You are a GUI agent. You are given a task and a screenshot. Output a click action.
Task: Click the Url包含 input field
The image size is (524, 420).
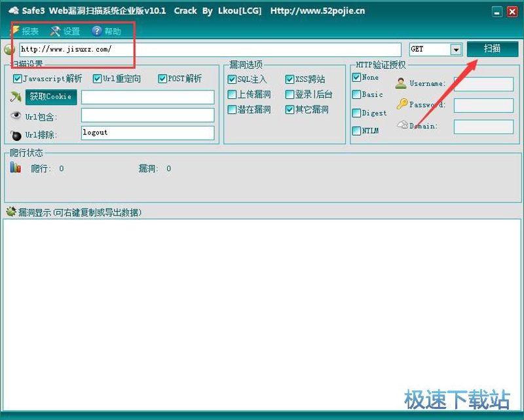(x=148, y=115)
